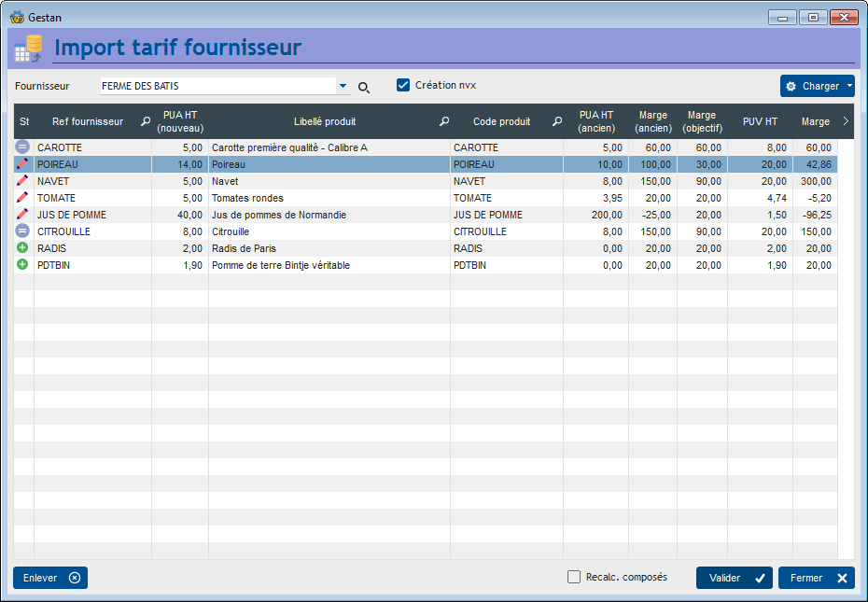Viewport: 868px width, 602px height.
Task: Click the green plus icon for PDTBIN
Action: [22, 265]
